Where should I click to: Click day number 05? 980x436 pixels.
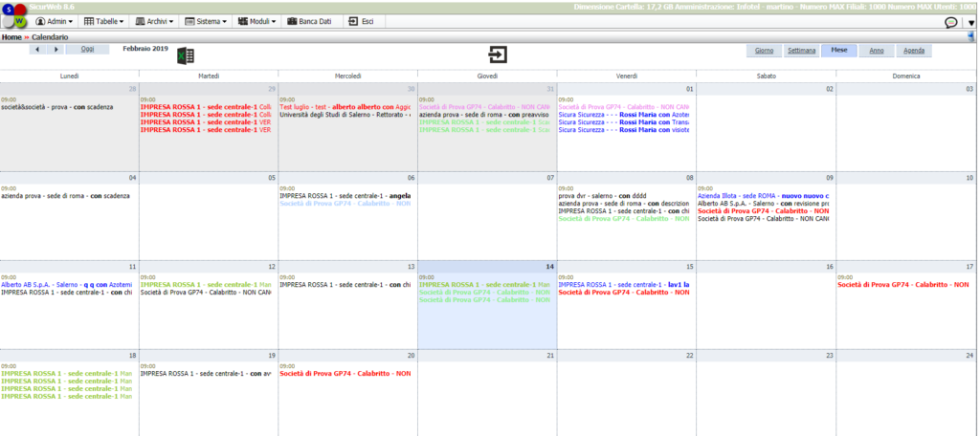tap(272, 178)
